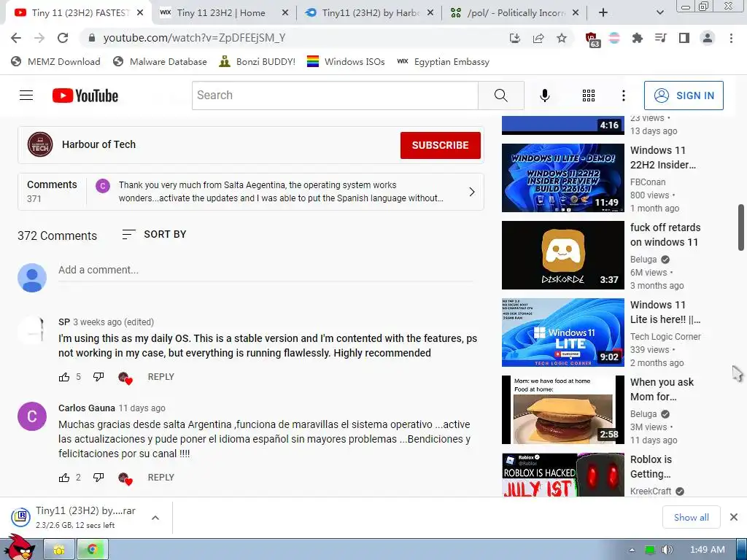The height and width of the screenshot is (560, 747).
Task: Open the media control playlist icon
Action: coord(661,38)
